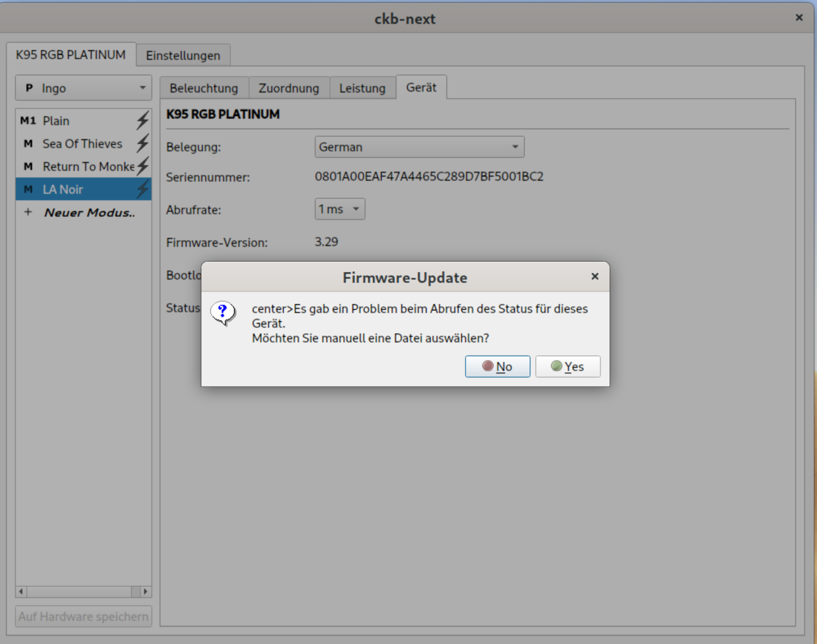The height and width of the screenshot is (644, 817).
Task: Open the 1 ms Abrufrate dropdown
Action: coord(339,208)
